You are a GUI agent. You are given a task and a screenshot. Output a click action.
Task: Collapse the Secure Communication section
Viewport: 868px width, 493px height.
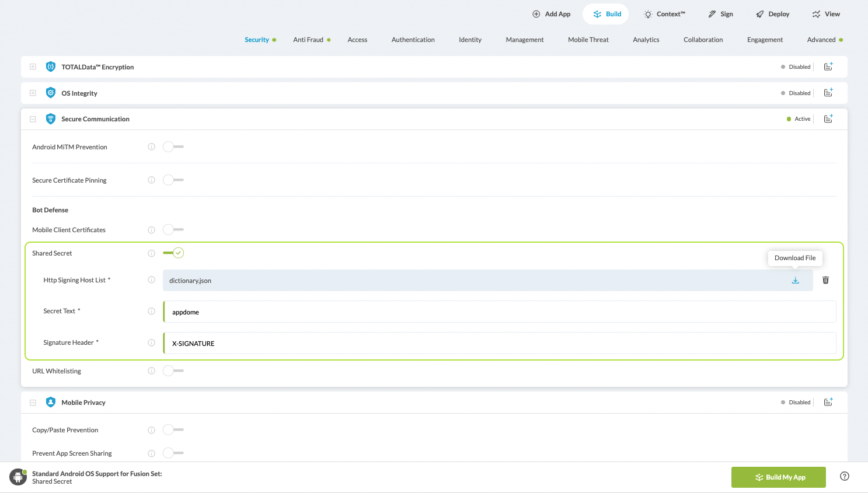point(33,119)
